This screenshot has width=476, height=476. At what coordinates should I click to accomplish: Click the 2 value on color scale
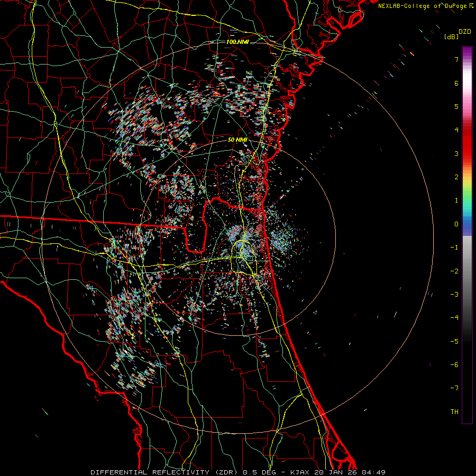(456, 177)
